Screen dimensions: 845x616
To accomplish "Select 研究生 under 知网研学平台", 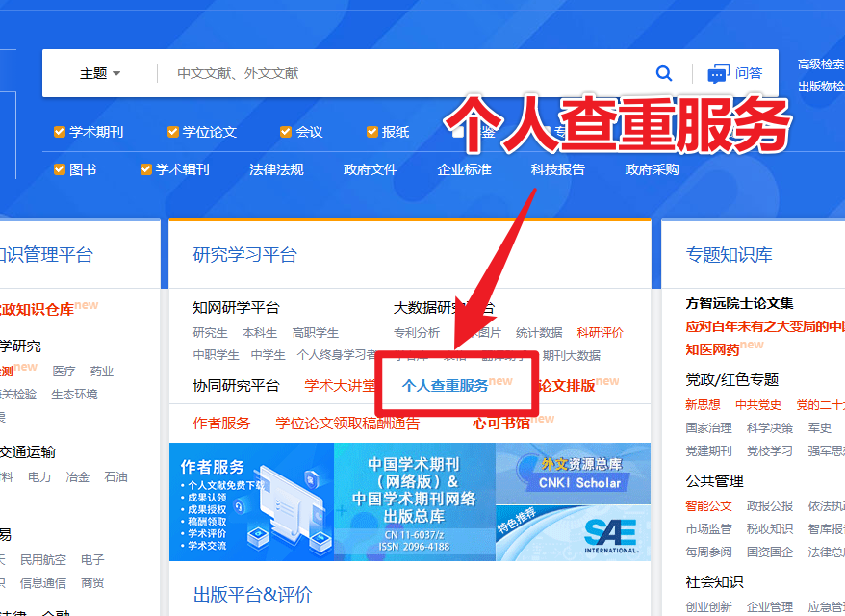I will 210,332.
